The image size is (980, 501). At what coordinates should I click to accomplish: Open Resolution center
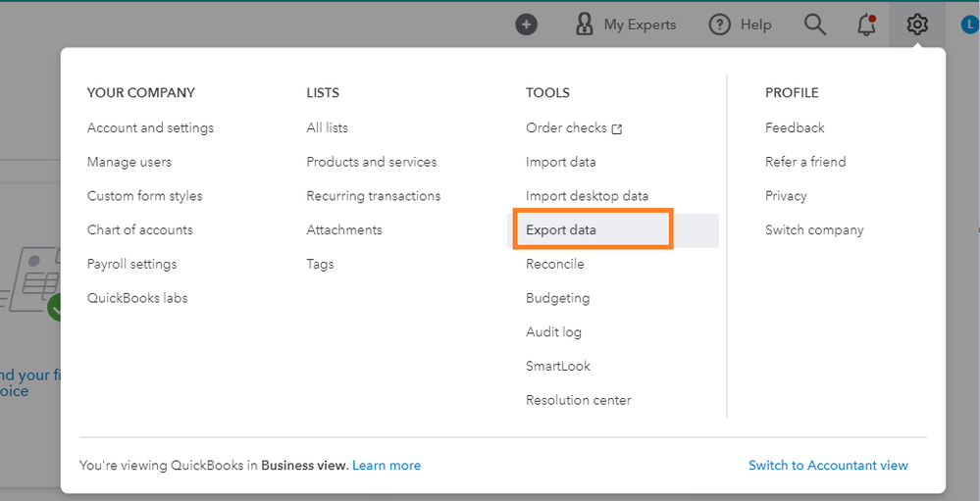[x=579, y=400]
